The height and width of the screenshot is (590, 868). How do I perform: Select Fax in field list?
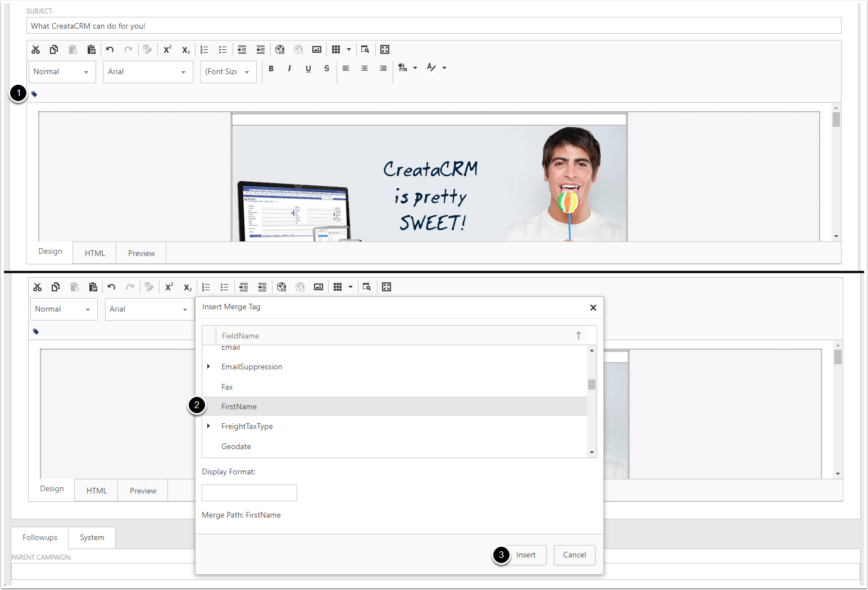pyautogui.click(x=394, y=387)
